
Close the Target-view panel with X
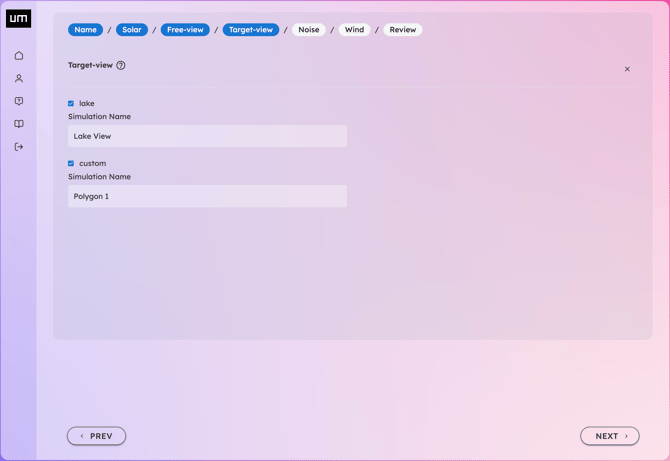click(x=627, y=69)
